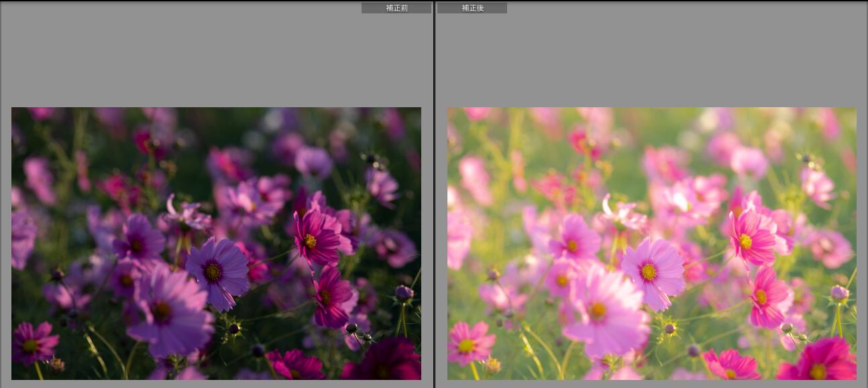Image resolution: width=868 pixels, height=388 pixels.
Task: Click the right-edge flower bud in after photo
Action: pos(839,292)
